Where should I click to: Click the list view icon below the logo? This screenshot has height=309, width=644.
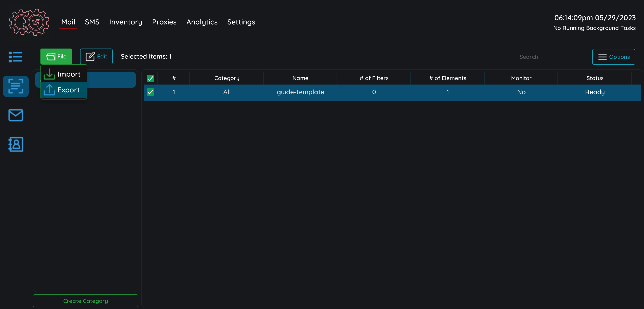[x=16, y=57]
